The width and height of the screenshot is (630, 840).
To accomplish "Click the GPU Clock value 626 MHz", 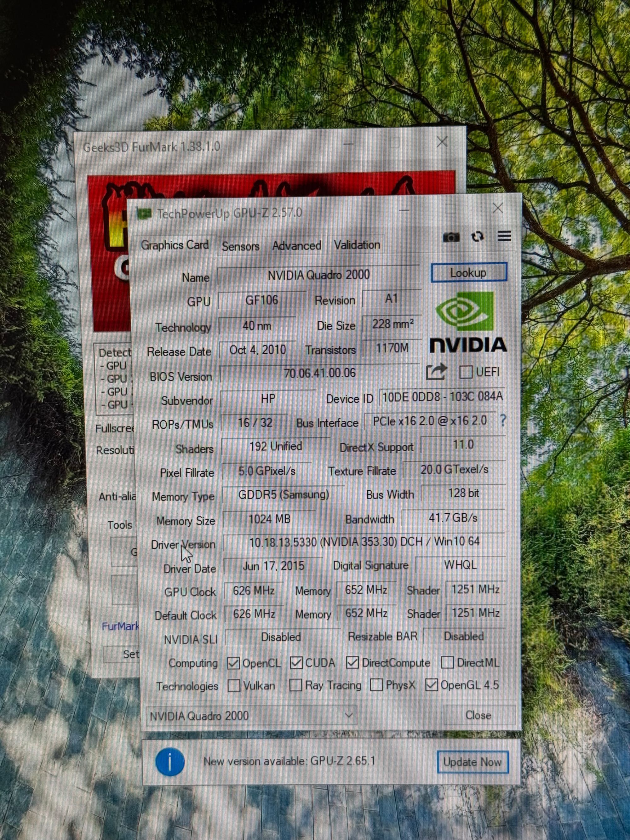I will coord(254,591).
